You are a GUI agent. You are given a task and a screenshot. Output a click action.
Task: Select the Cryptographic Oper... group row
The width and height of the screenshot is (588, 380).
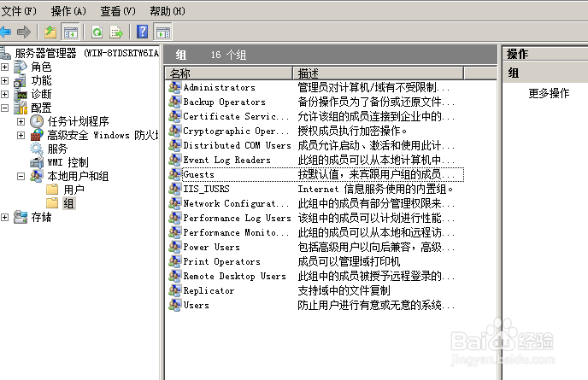pos(315,131)
